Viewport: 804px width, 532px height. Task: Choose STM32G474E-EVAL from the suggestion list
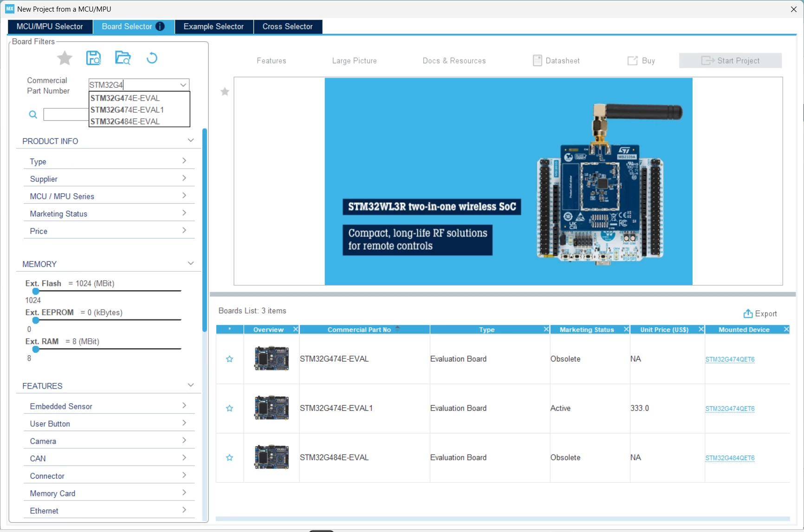(139, 98)
